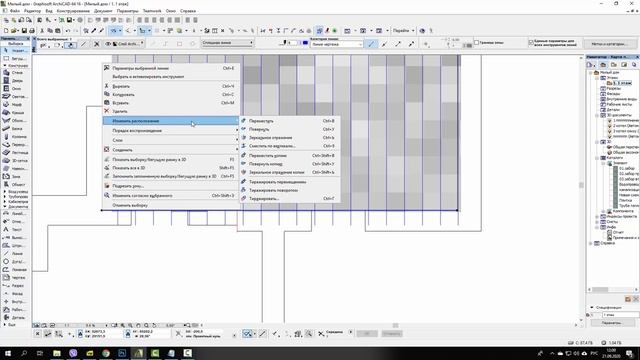Select the Фасады item in Navigator
Image resolution: width=640 pixels, height=360 pixels.
(613, 93)
